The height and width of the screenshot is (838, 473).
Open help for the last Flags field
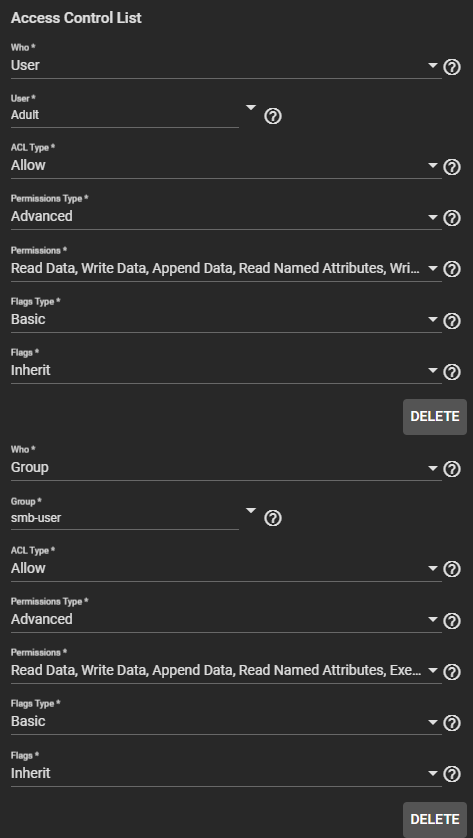click(x=452, y=774)
